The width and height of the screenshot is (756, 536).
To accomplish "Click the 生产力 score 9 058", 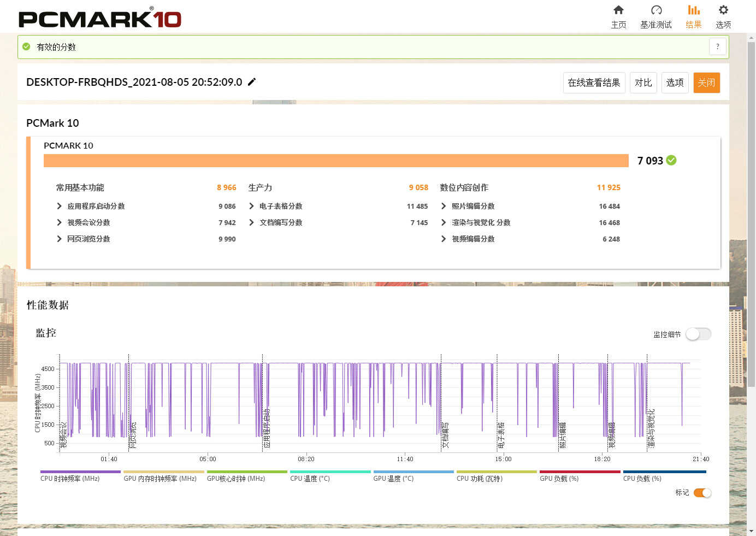I will point(418,187).
